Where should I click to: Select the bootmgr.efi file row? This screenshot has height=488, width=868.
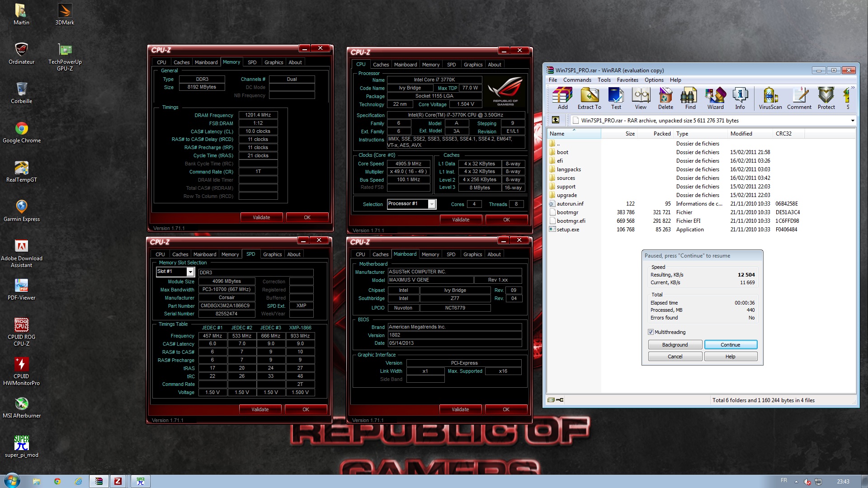coord(702,221)
